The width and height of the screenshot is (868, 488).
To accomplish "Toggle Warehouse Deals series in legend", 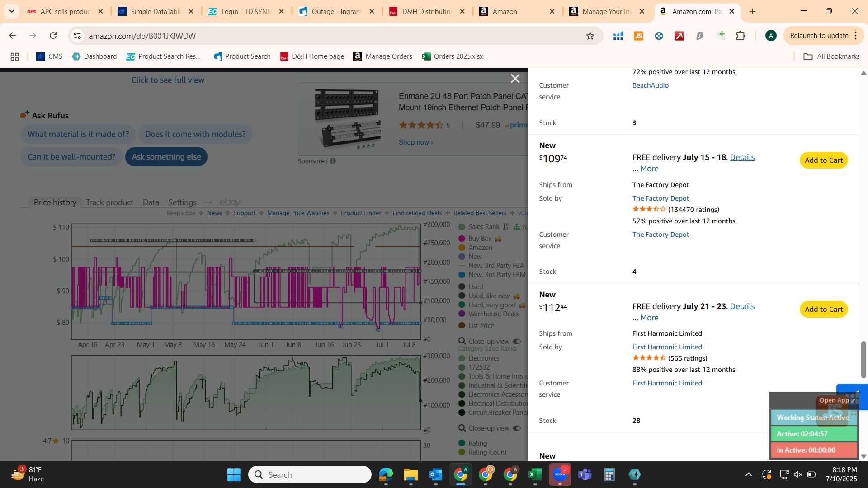I will coord(489,314).
